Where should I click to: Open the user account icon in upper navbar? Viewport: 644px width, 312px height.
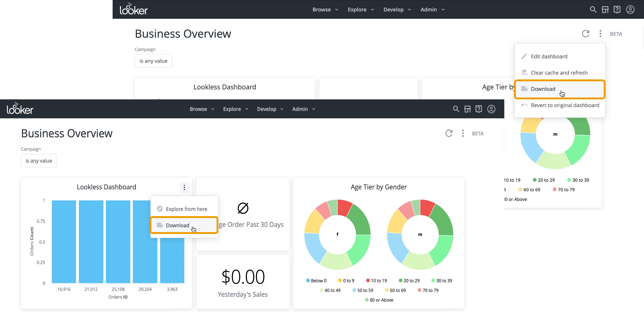(630, 10)
